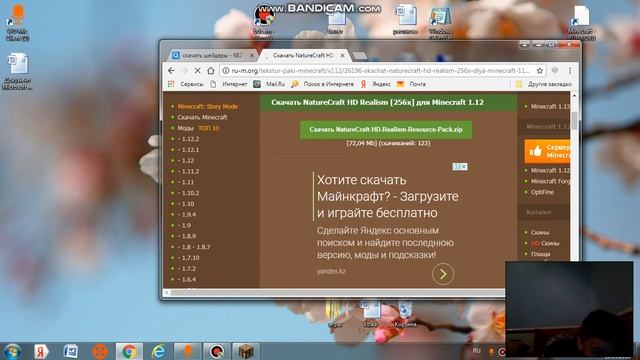Open the 'Моды' sidebar link
This screenshot has height=360, width=640.
click(x=185, y=128)
